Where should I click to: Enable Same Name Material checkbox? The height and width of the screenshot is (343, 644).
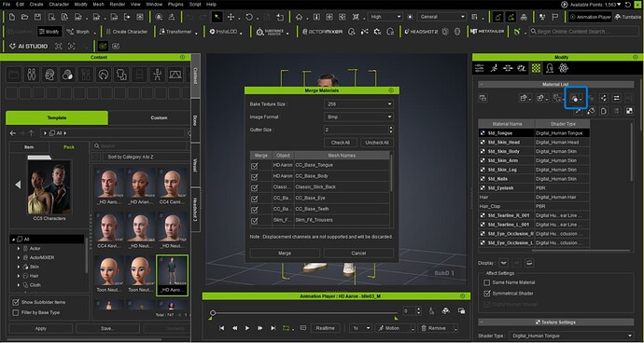(x=487, y=282)
